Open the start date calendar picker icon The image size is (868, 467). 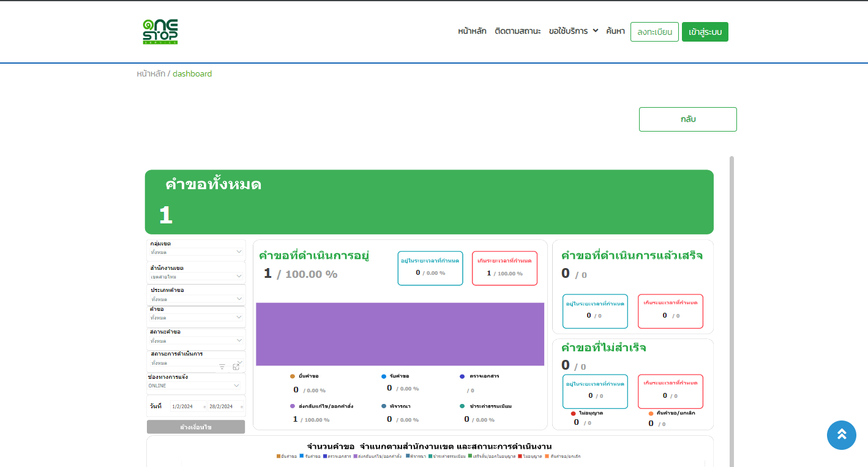click(x=204, y=407)
